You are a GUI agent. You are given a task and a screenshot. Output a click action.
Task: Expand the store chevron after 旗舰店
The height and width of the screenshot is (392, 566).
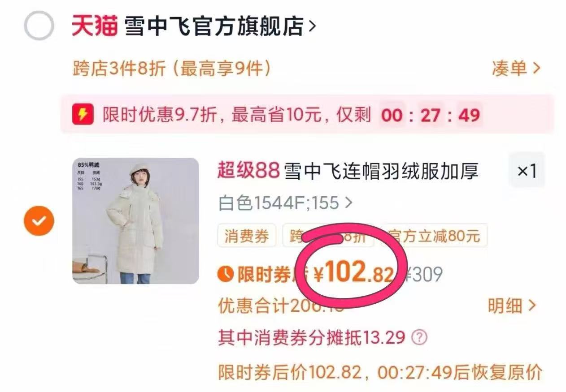point(312,26)
